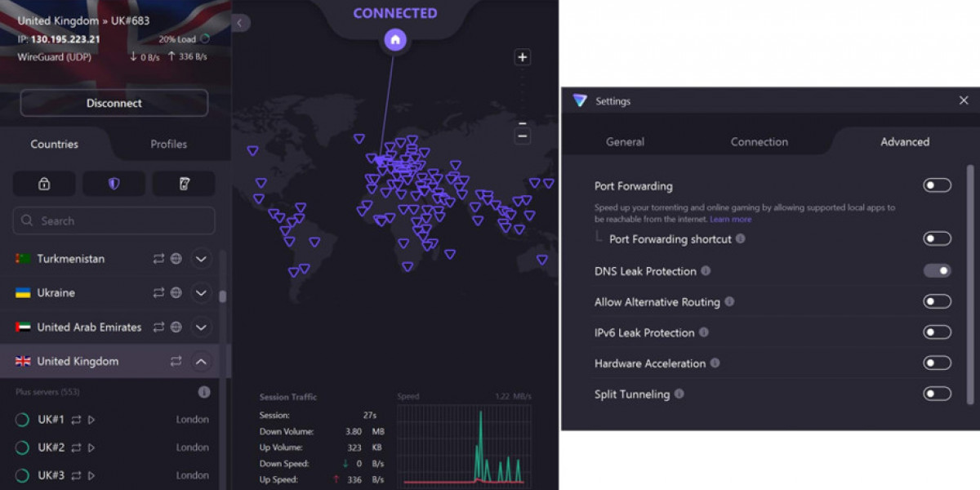Collapse the sidebar with the arrow icon
This screenshot has width=980, height=490.
click(x=239, y=23)
